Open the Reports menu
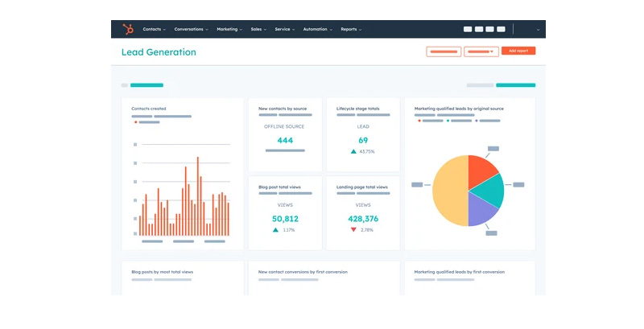Viewport: 644px width, 329px height. 351,29
